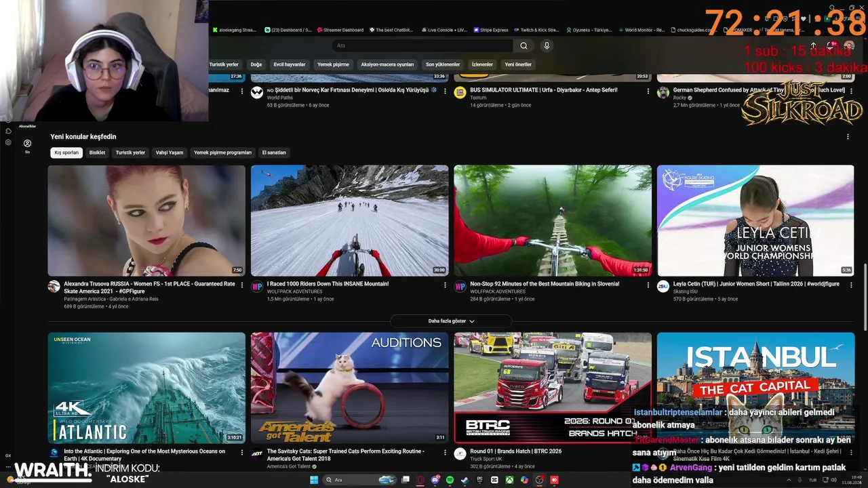Switch to "Stripe Express" browser tab
The height and width of the screenshot is (488, 868).
[491, 30]
